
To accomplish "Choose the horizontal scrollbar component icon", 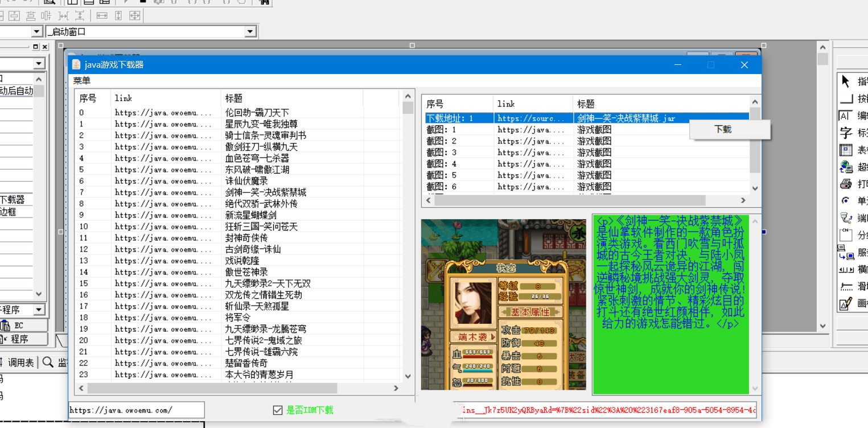I will coord(845,269).
